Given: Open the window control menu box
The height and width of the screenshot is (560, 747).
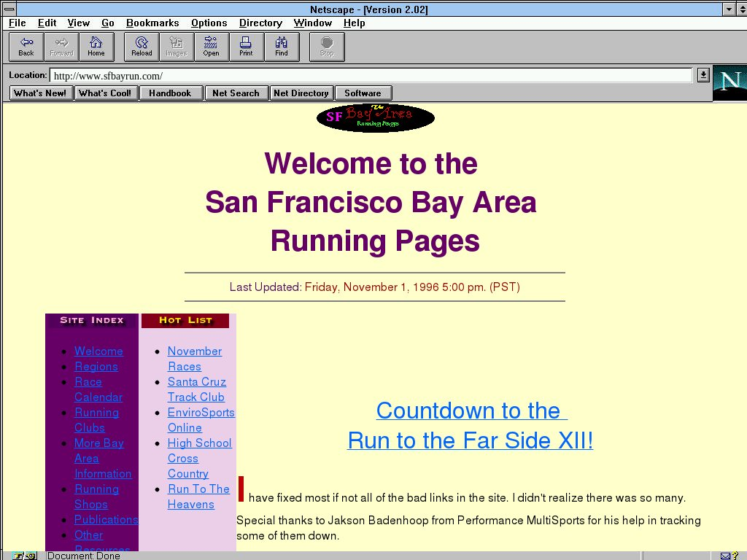Looking at the screenshot, I should tap(10, 9).
